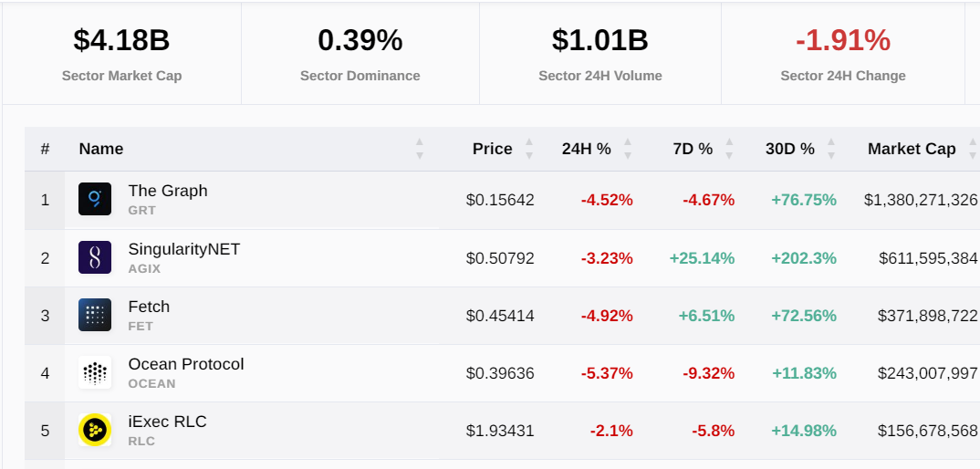Click The Graph 24H change -4.52%
This screenshot has width=980, height=469.
607,200
